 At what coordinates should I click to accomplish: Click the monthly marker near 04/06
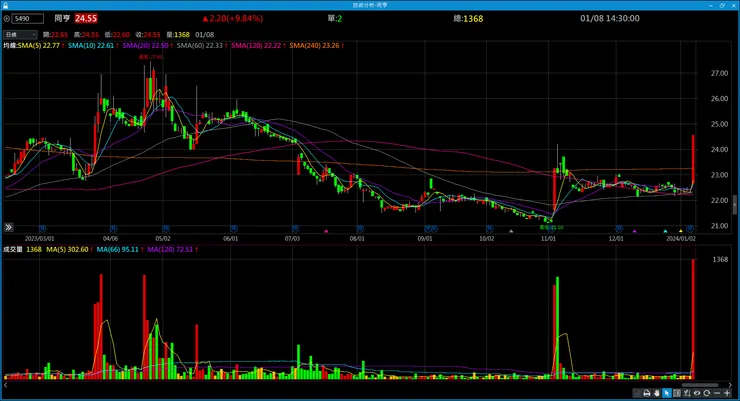[x=113, y=229]
